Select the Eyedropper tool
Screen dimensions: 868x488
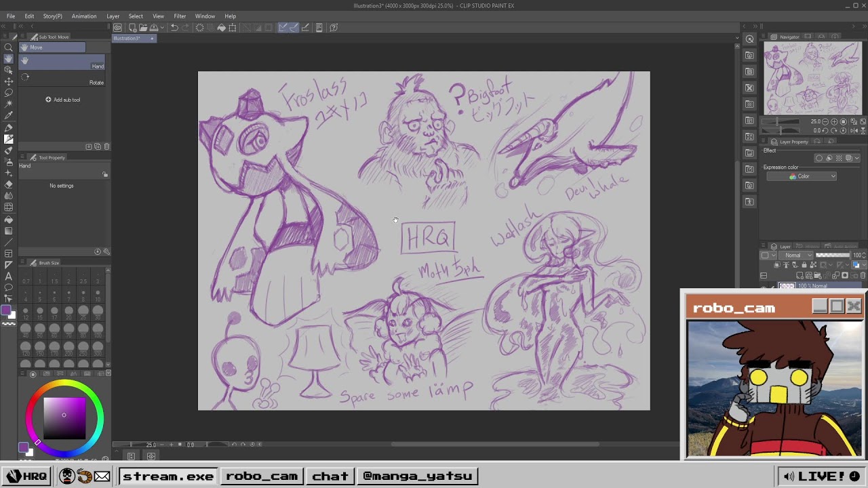pyautogui.click(x=9, y=116)
